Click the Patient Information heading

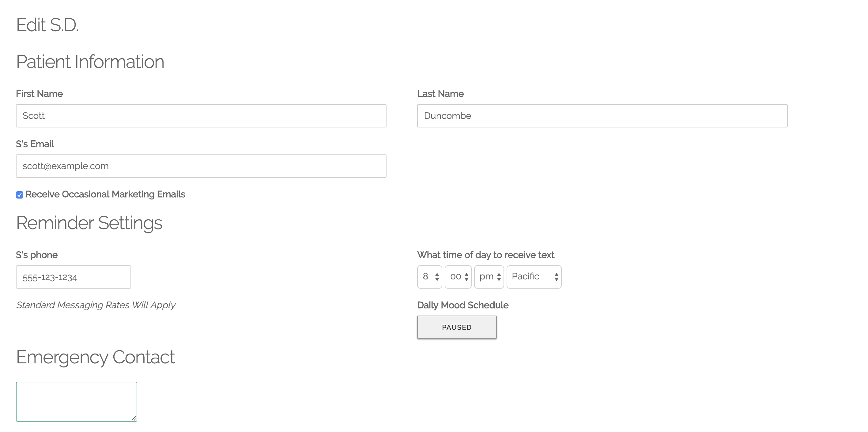pyautogui.click(x=90, y=62)
